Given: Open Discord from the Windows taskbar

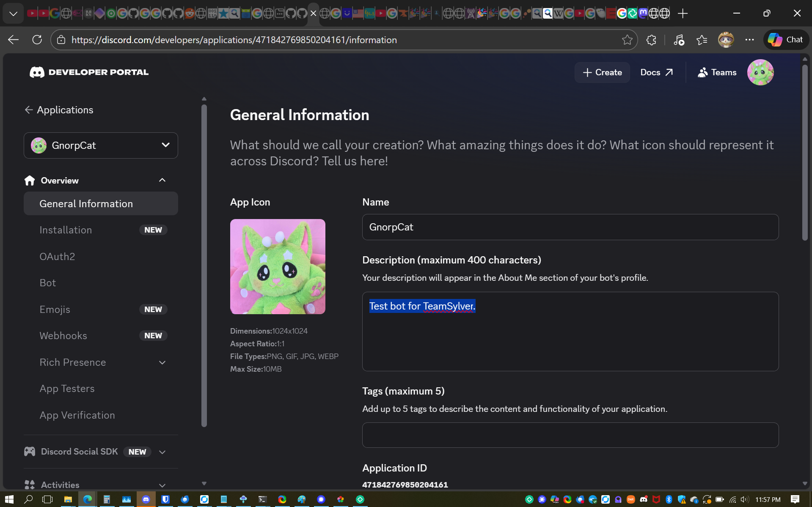Looking at the screenshot, I should (146, 499).
